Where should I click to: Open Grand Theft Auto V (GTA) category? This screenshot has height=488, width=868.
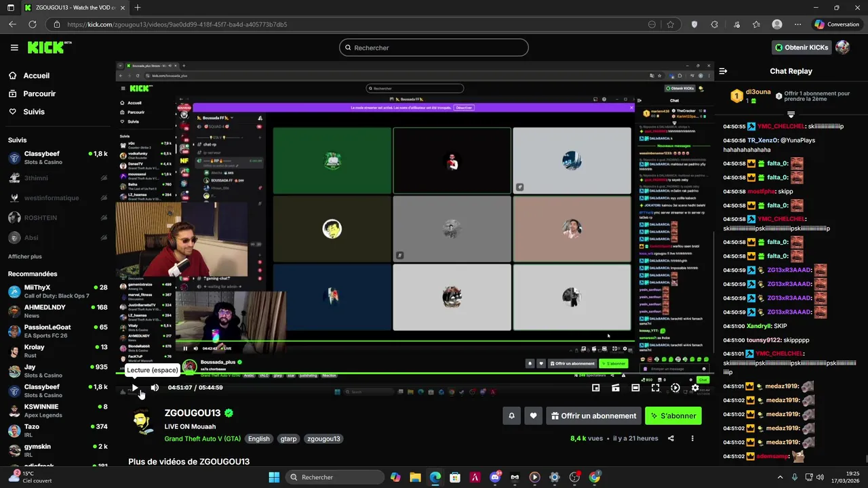pos(203,439)
